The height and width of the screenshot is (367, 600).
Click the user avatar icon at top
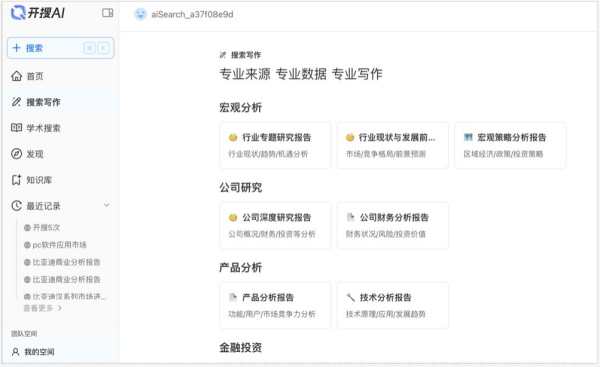click(140, 14)
